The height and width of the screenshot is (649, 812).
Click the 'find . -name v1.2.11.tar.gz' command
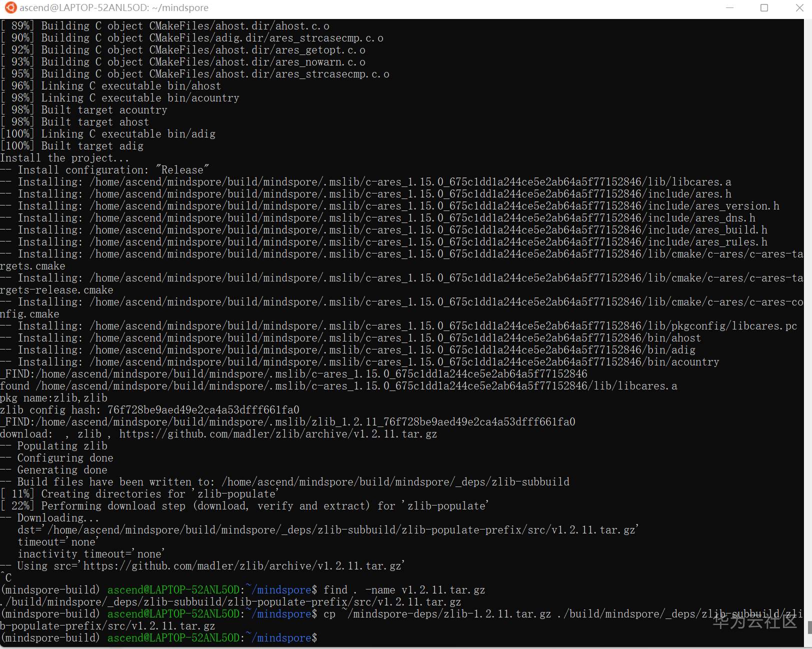pyautogui.click(x=404, y=590)
